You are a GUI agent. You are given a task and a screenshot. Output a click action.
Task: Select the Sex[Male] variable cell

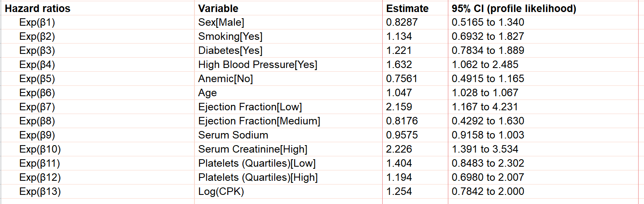pos(221,22)
